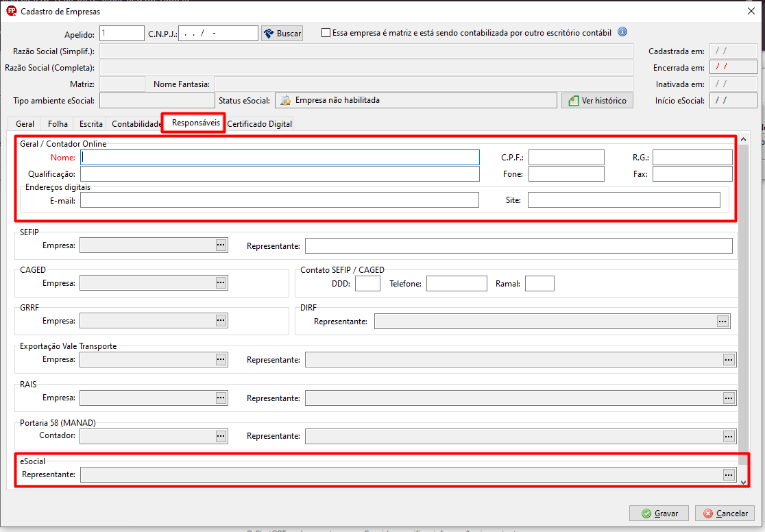This screenshot has height=532, width=765.
Task: Click the scroll down arrow of the panel
Action: (x=743, y=482)
